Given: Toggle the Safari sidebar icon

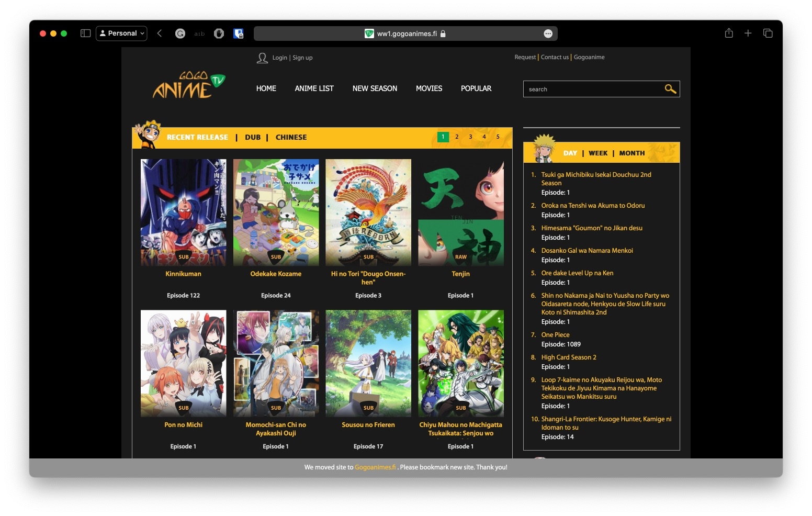Looking at the screenshot, I should (84, 33).
